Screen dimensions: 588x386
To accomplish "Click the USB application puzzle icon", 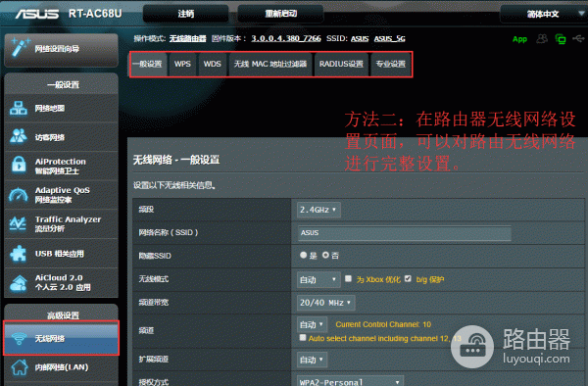I will 18,254.
